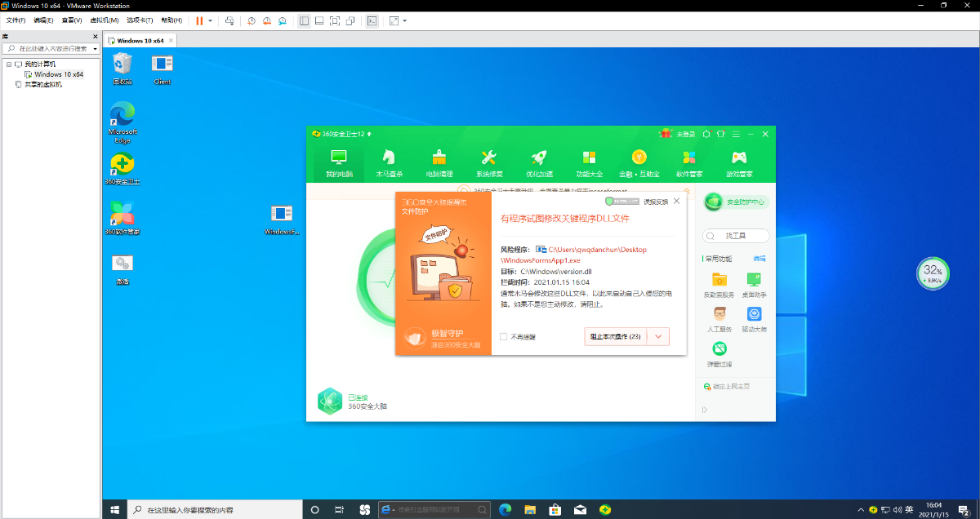Expand stretch guest dropdown arrow in VMware toolbar

(x=405, y=20)
